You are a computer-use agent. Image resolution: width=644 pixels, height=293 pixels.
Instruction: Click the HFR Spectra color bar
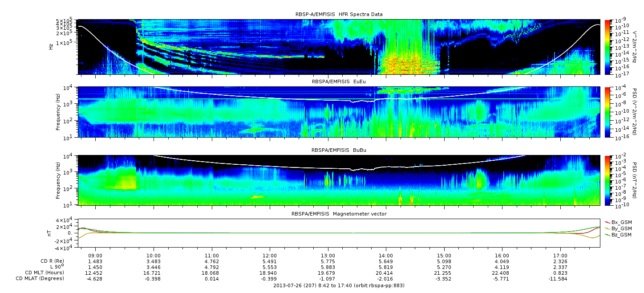tap(607, 46)
